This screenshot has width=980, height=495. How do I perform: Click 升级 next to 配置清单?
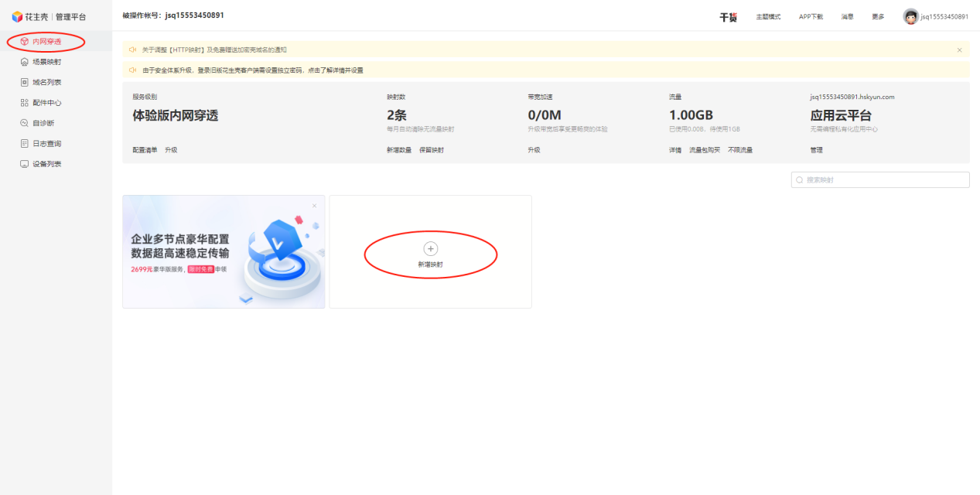171,150
